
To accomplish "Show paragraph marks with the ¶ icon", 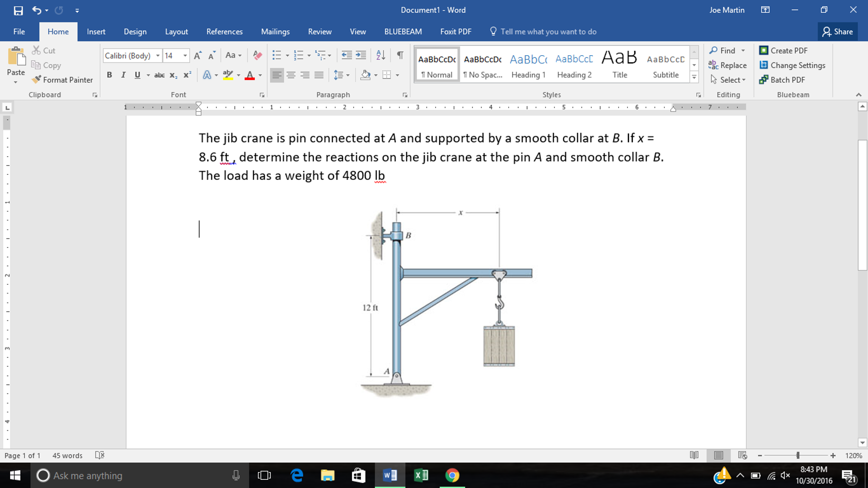I will 399,55.
